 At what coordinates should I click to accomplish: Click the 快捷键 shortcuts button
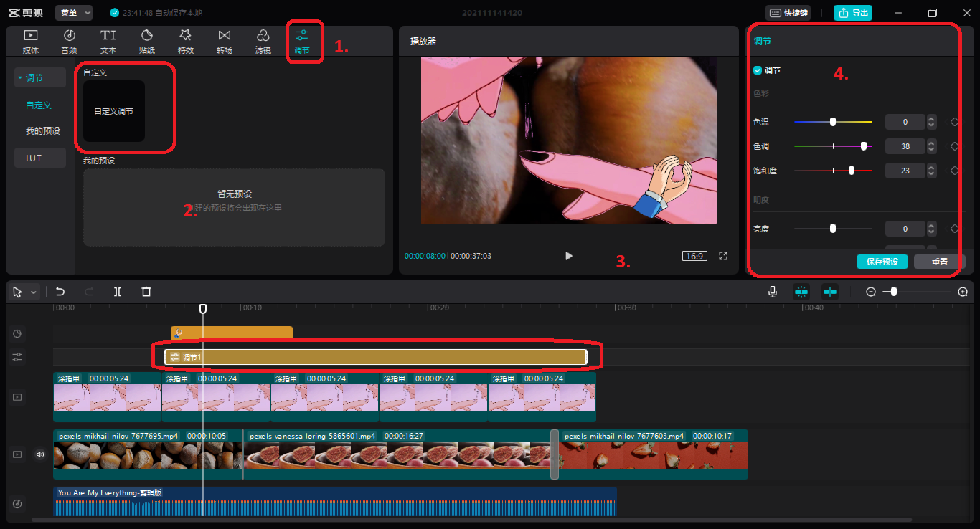788,13
